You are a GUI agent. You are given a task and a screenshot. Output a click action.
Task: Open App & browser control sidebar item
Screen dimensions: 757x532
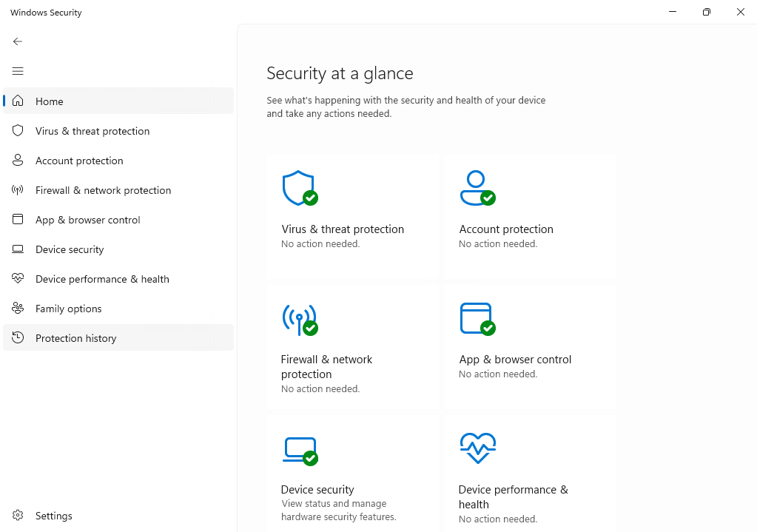coord(87,220)
